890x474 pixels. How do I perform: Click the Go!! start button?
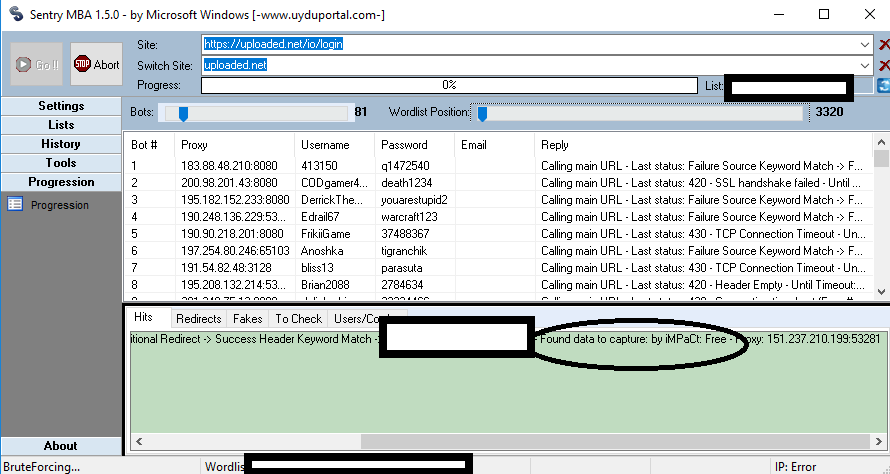pos(36,64)
